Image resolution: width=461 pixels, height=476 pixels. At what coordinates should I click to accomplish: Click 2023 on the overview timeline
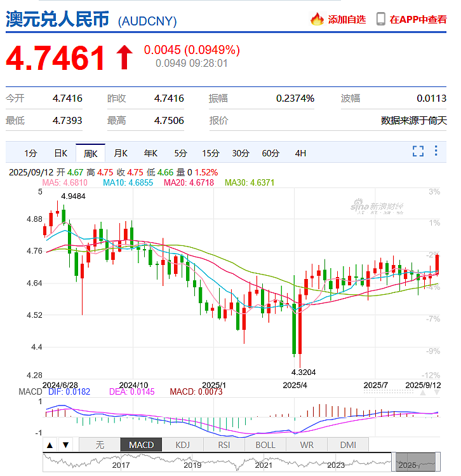click(336, 465)
